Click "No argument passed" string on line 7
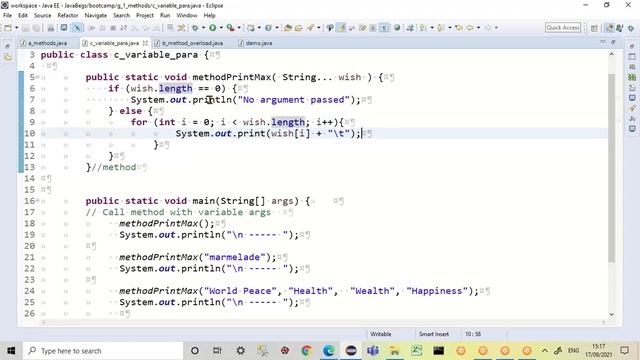 click(294, 100)
